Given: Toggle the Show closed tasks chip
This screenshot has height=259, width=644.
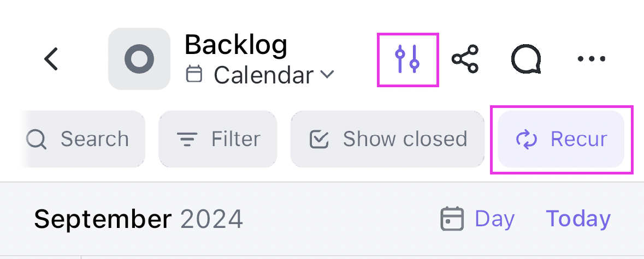Looking at the screenshot, I should click(387, 139).
